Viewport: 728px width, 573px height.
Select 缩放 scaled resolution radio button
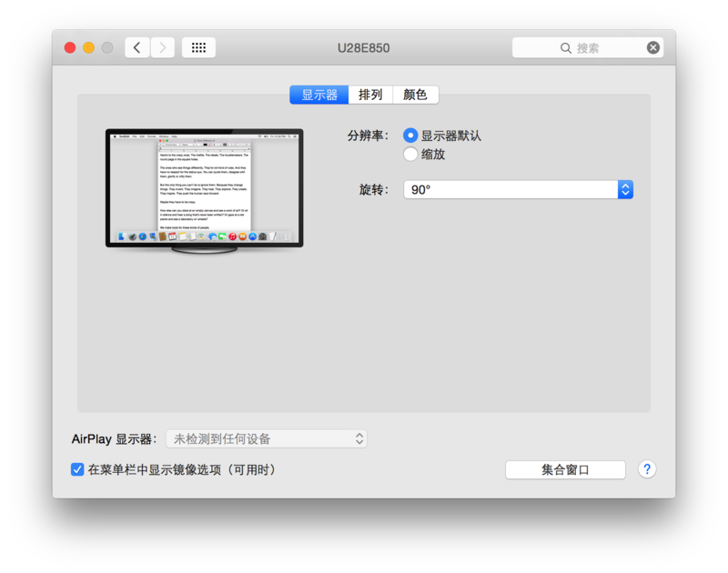(x=410, y=154)
